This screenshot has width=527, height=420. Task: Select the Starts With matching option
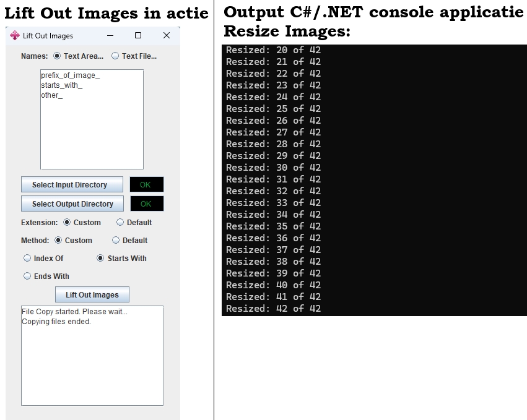point(121,258)
